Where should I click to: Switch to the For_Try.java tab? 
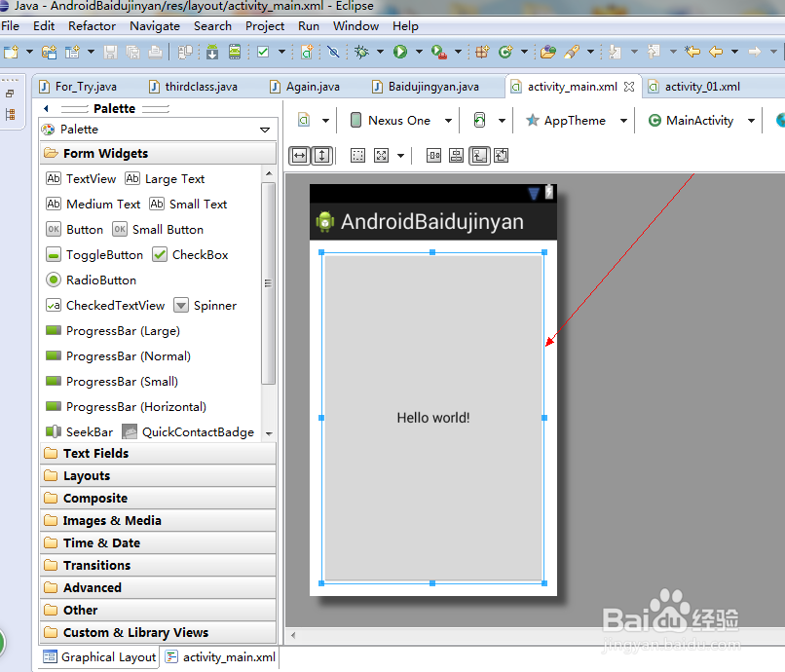click(x=79, y=87)
